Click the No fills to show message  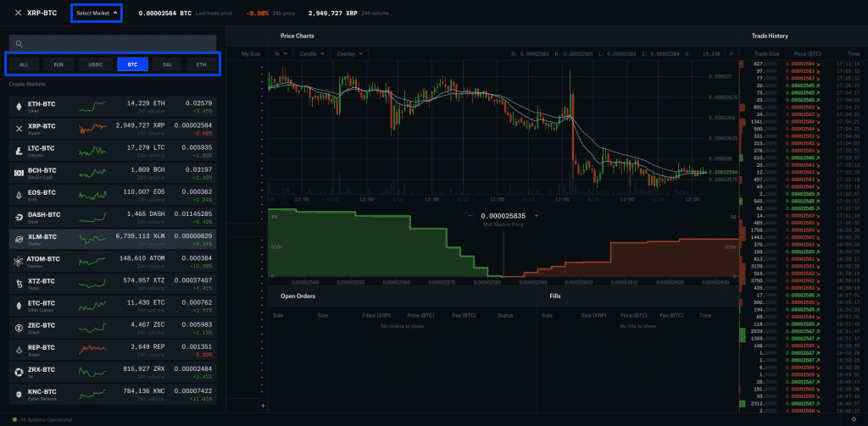(x=637, y=326)
